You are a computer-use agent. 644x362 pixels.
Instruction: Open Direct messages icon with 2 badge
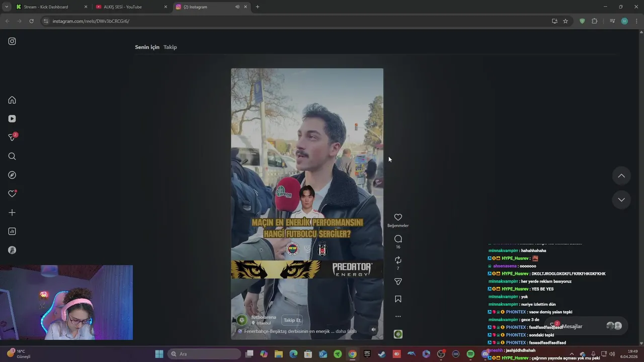point(13,137)
